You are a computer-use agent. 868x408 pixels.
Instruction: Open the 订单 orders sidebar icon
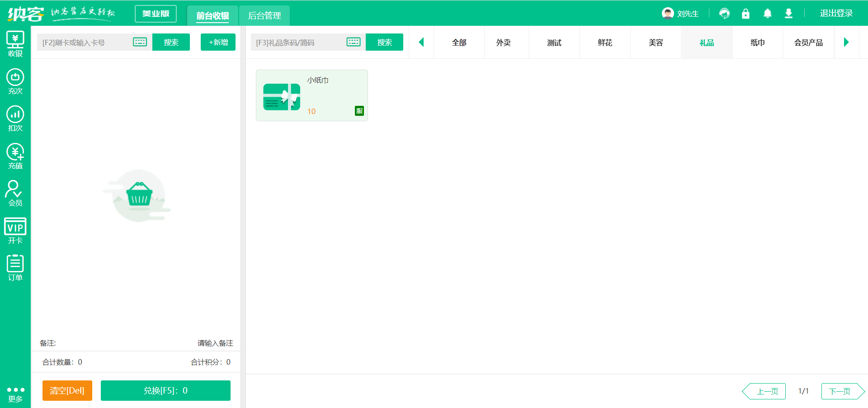point(15,268)
